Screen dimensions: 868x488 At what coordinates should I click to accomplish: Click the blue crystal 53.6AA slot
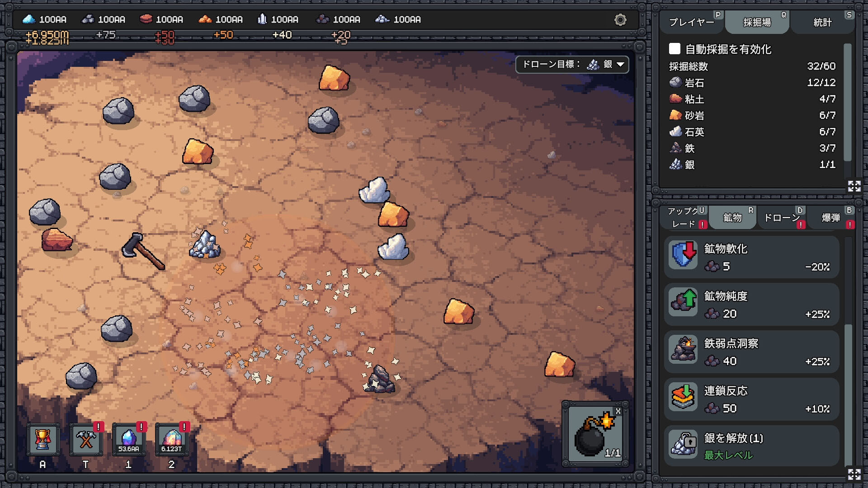pos(129,440)
